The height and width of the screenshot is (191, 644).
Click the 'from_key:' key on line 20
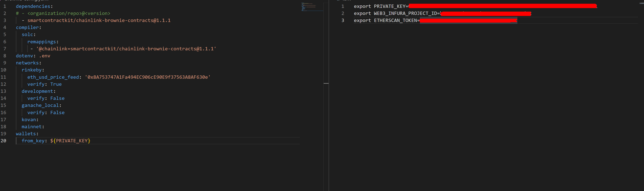pos(34,141)
